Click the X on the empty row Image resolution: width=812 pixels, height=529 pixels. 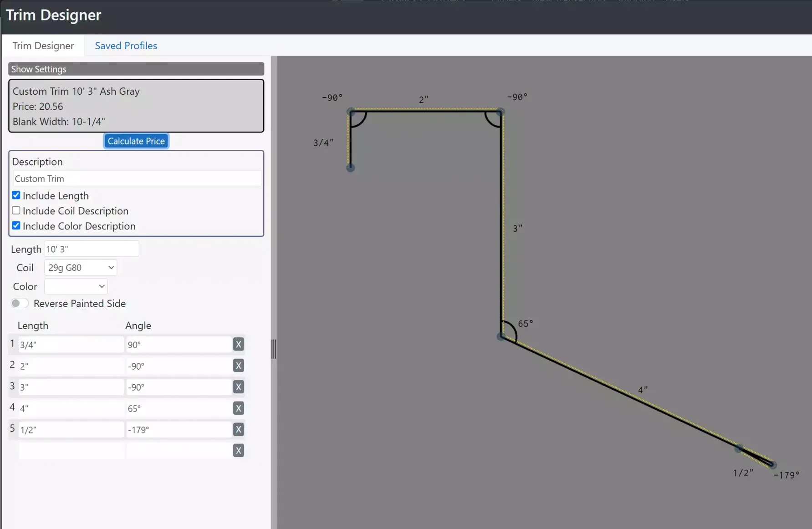[x=238, y=451]
